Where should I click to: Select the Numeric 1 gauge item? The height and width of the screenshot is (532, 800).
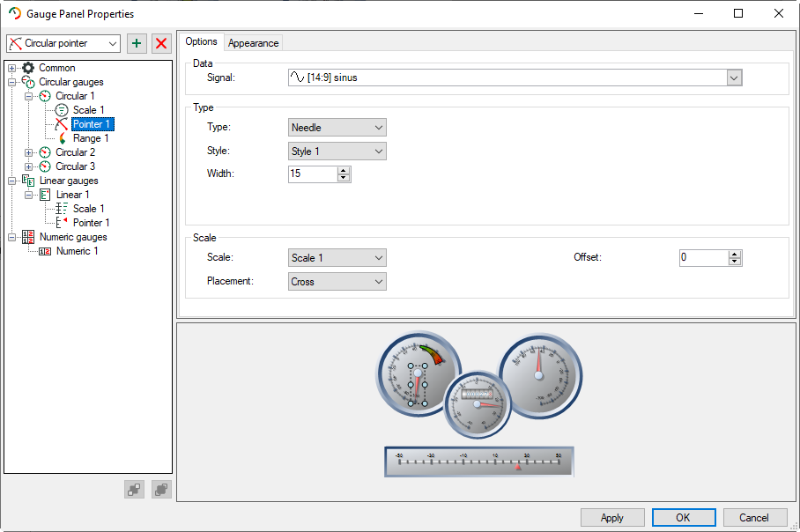coord(77,251)
